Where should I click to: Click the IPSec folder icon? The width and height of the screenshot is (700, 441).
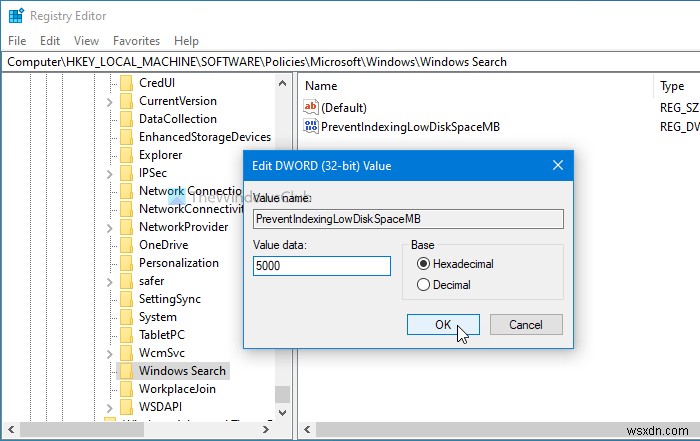pos(126,173)
